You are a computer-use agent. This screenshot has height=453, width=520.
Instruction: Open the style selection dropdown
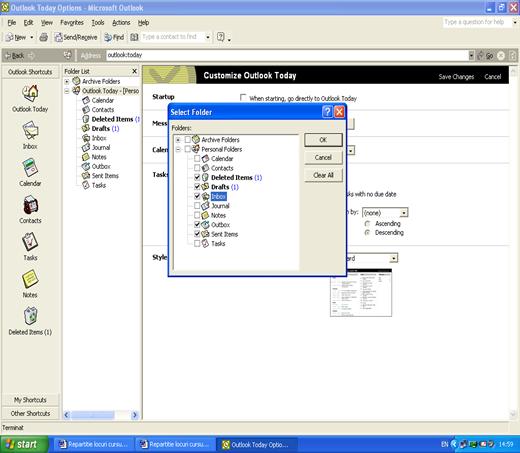394,258
